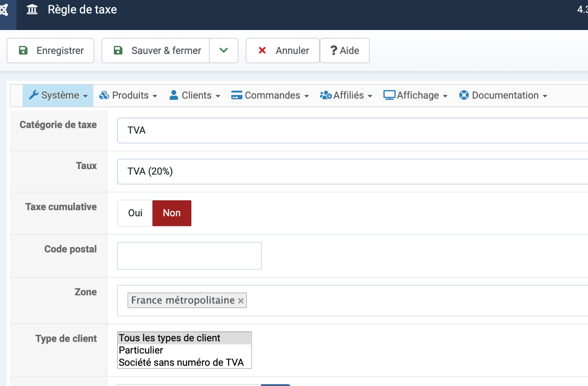Click the bank icon beside Règle de taxe
Screen dimensions: 588x386
point(32,10)
